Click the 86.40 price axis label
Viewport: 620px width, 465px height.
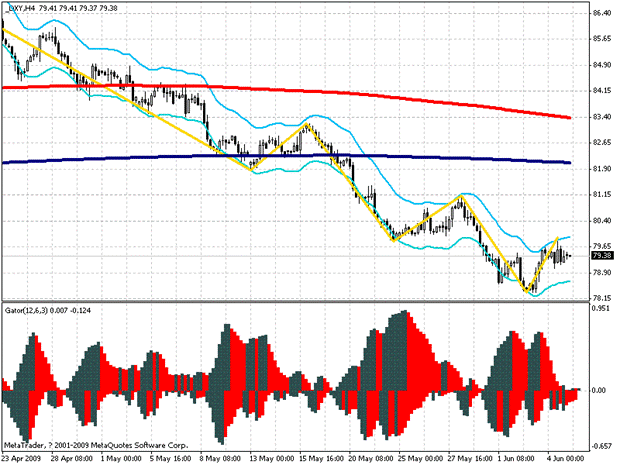[602, 13]
